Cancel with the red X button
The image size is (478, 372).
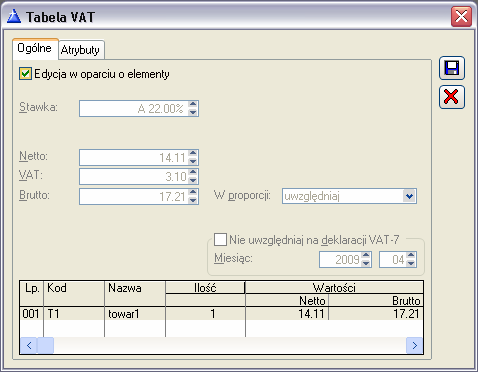tap(452, 97)
